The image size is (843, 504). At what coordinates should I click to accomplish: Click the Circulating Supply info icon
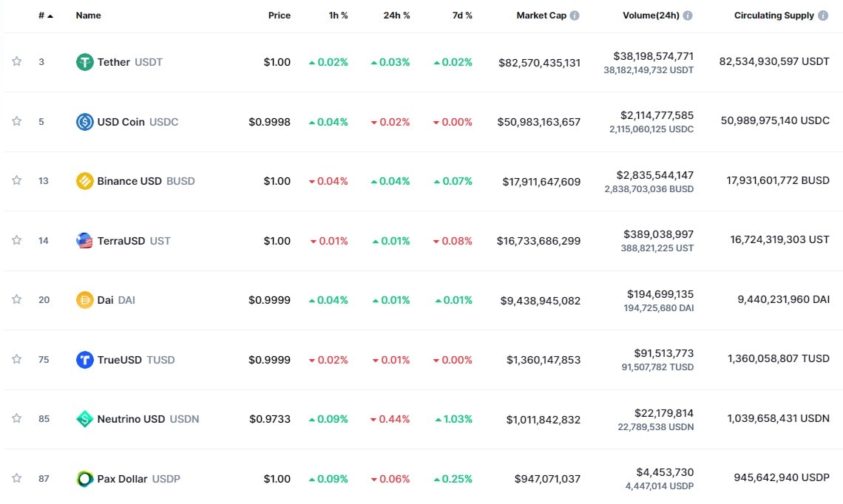click(823, 16)
